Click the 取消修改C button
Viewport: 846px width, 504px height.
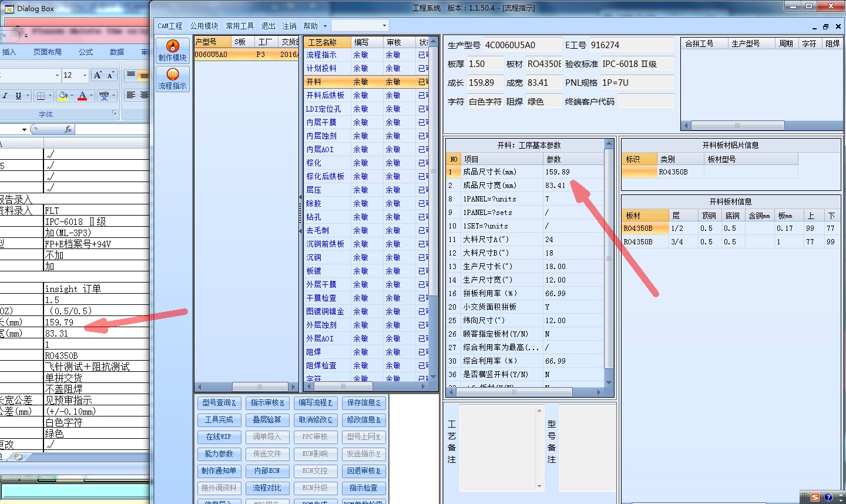(x=315, y=419)
